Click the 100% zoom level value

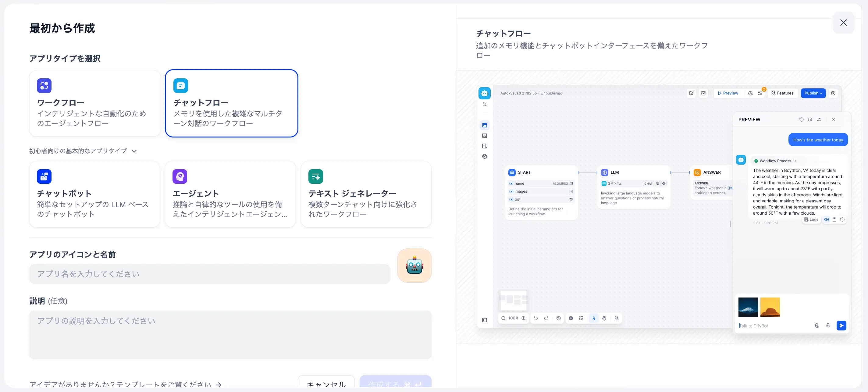click(513, 318)
